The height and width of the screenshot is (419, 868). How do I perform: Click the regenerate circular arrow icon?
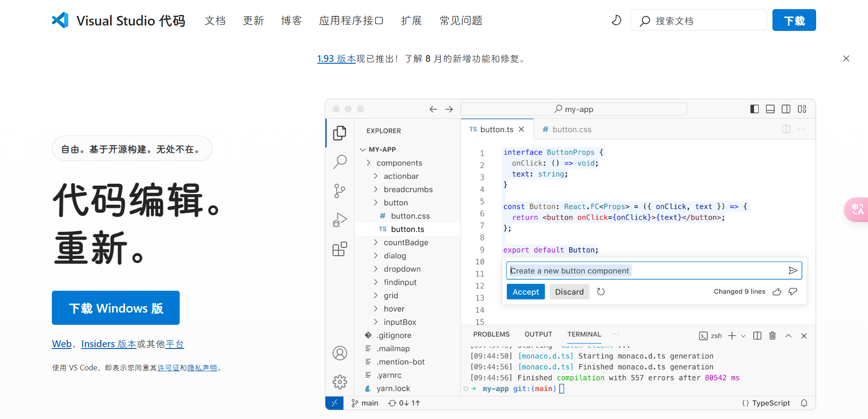click(x=601, y=292)
